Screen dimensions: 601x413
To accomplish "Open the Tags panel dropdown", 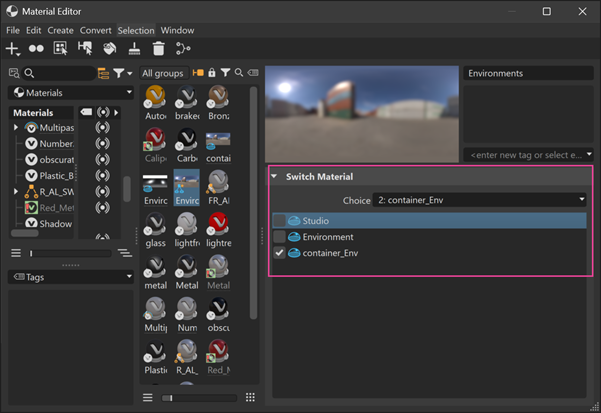I will coord(71,277).
